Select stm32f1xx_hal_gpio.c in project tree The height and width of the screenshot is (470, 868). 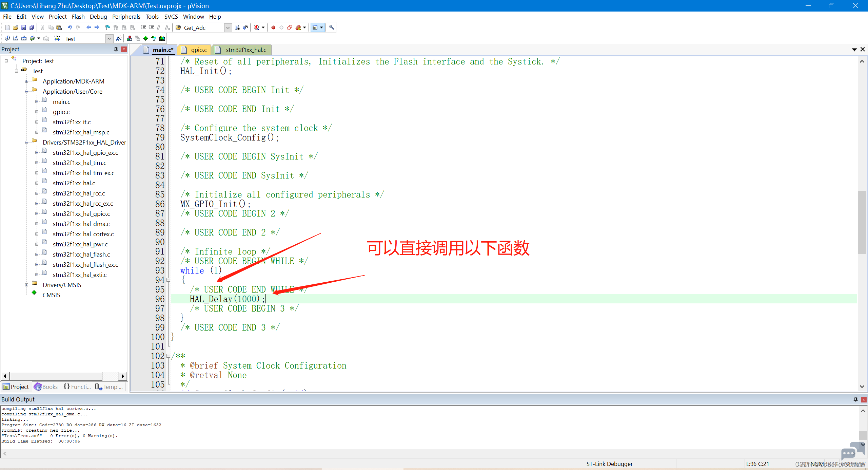click(x=81, y=214)
